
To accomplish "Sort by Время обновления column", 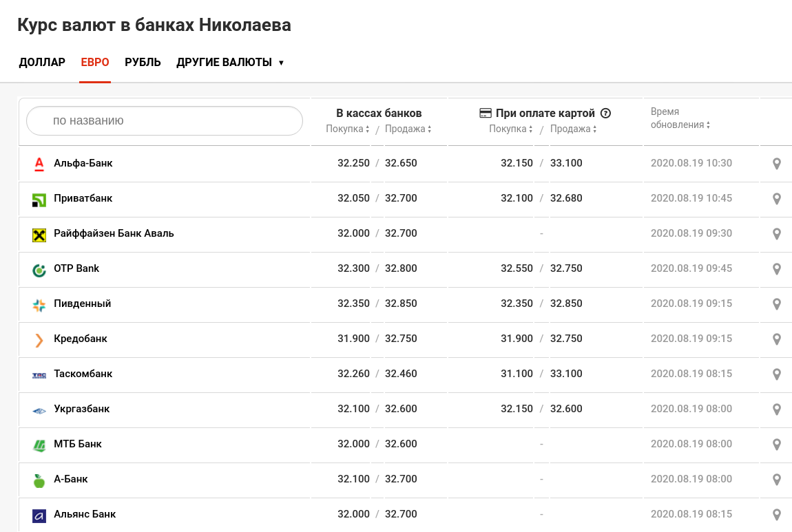I will pos(680,118).
